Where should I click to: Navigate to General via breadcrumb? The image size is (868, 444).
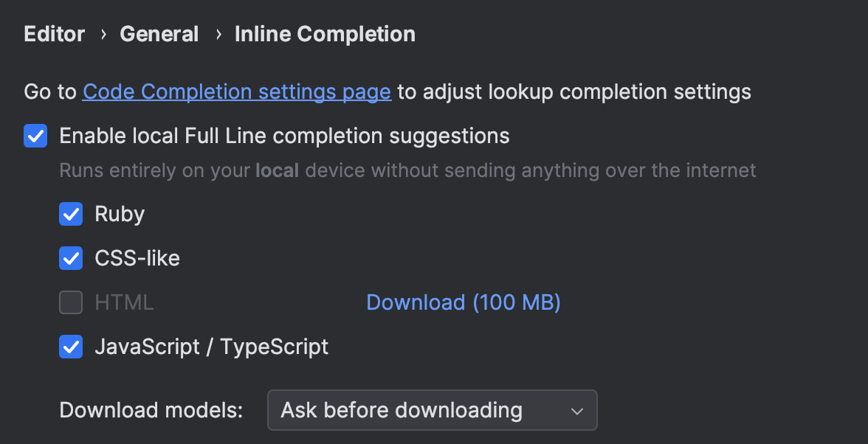[159, 34]
